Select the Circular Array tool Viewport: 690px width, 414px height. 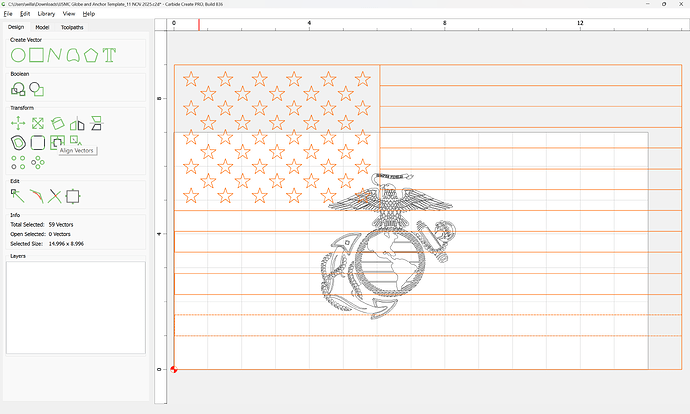38,161
